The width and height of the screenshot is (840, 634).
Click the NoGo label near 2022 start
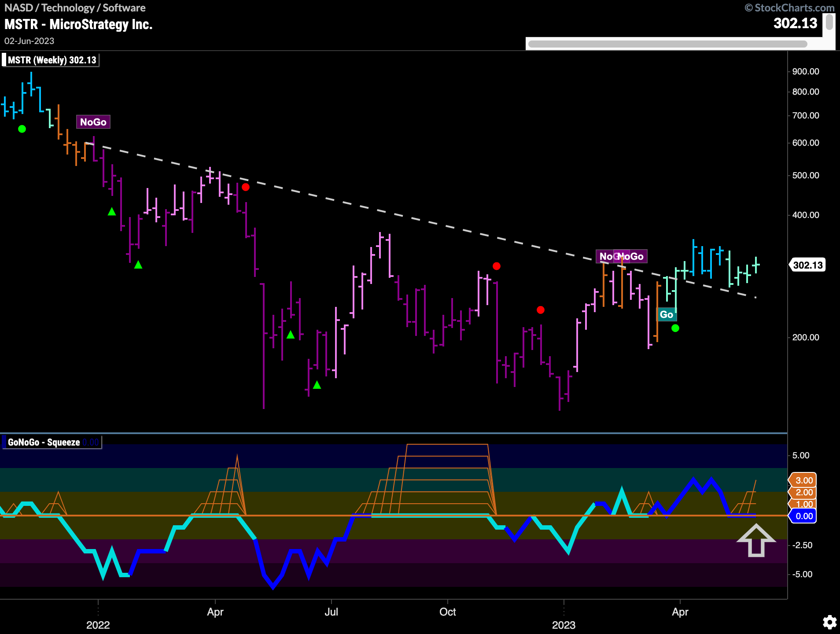coord(93,122)
